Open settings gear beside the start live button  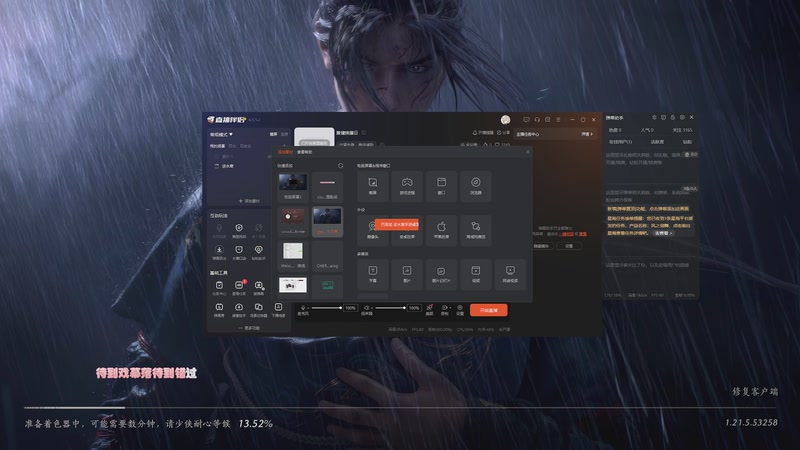click(460, 310)
